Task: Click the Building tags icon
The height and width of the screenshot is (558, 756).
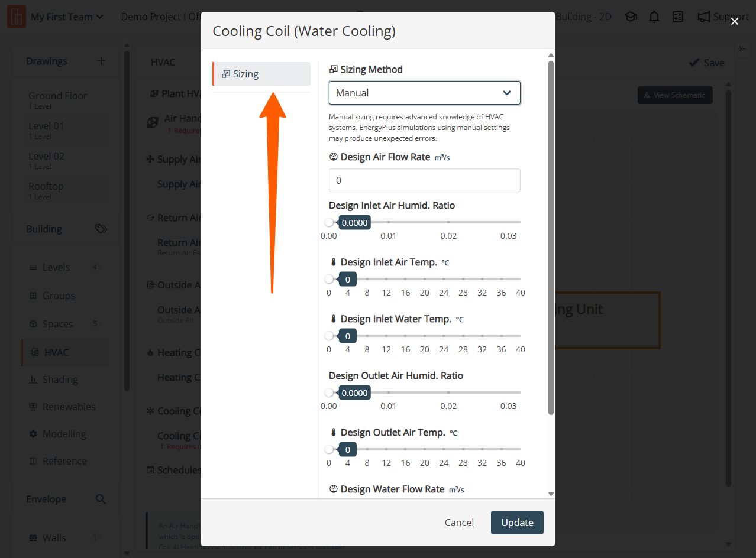Action: 101,229
